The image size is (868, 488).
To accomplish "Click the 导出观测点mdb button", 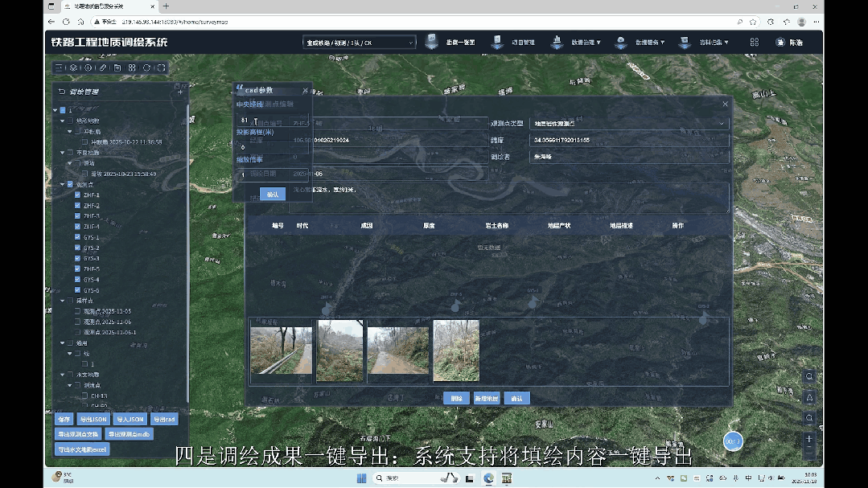I will click(129, 434).
